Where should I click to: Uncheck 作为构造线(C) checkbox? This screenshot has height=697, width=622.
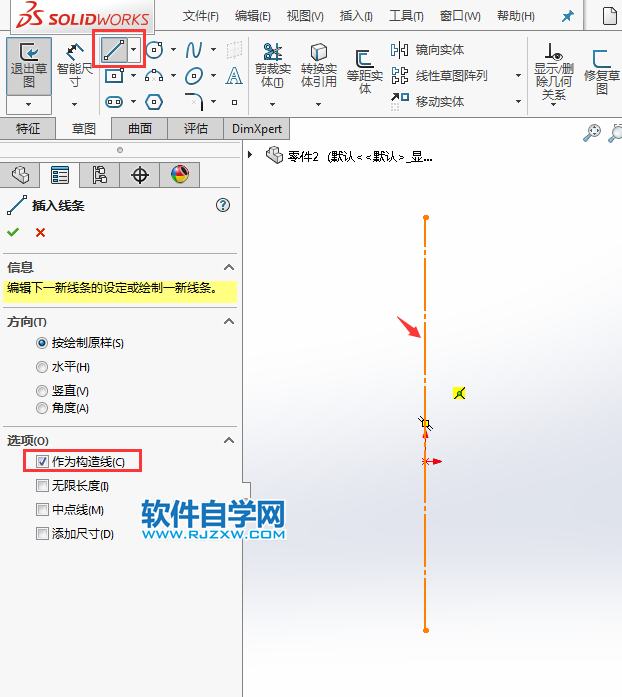(x=42, y=461)
